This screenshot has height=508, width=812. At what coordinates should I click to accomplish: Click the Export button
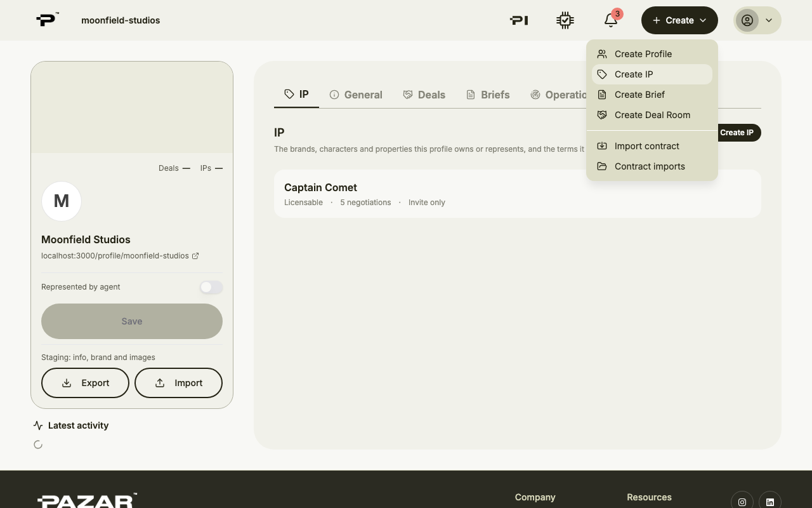[x=85, y=383]
